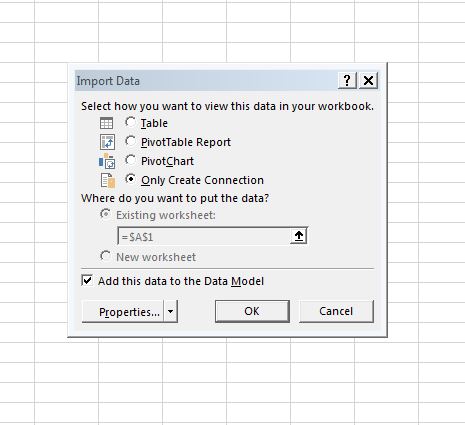Expand the Properties dropdown arrow

pyautogui.click(x=170, y=311)
